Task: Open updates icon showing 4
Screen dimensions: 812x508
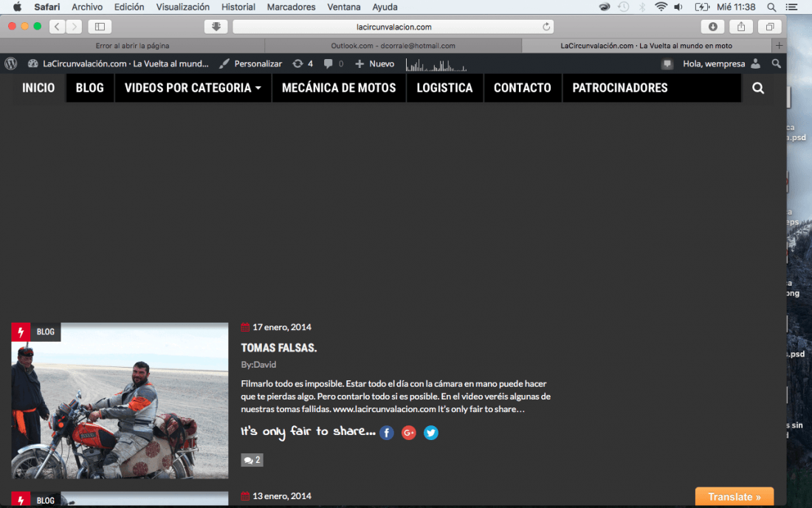Action: click(303, 63)
